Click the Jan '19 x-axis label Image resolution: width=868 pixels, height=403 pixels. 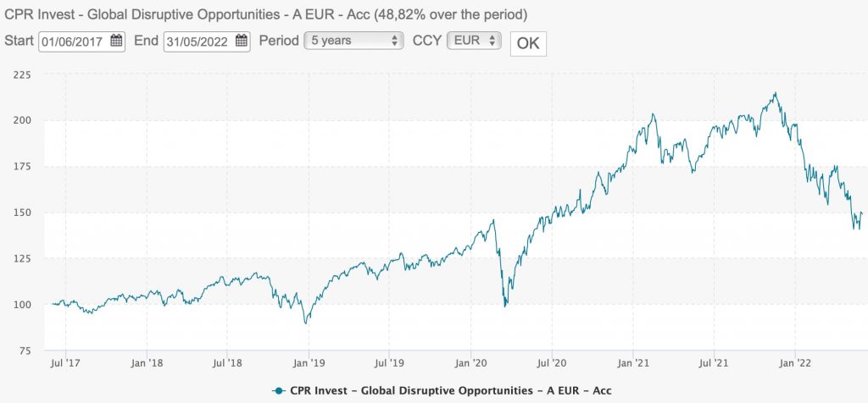click(x=309, y=365)
